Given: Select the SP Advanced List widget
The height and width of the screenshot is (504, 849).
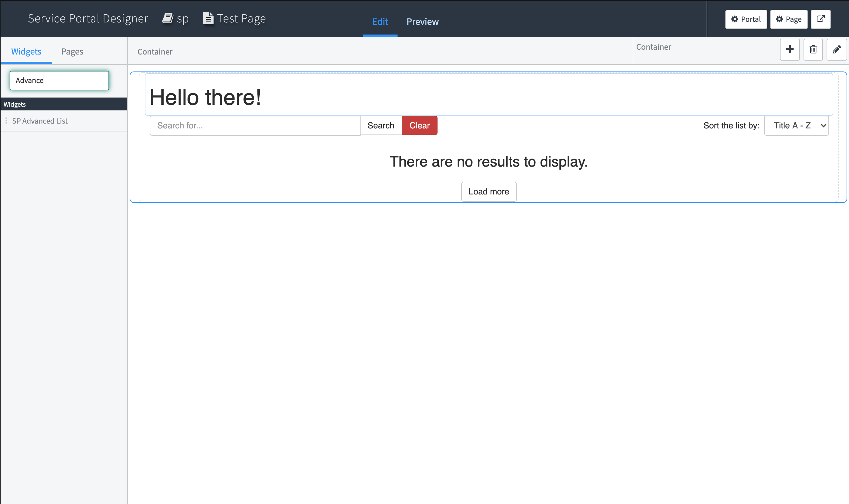Looking at the screenshot, I should tap(40, 121).
